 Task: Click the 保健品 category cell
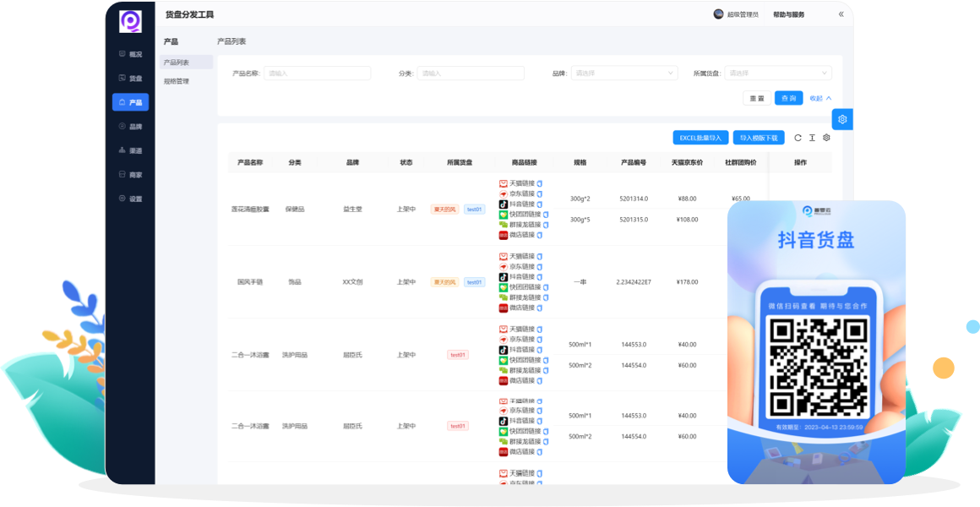[294, 210]
